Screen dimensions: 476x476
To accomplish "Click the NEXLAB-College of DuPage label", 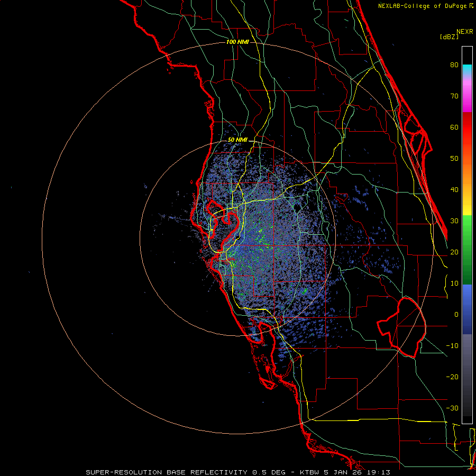I will click(425, 6).
